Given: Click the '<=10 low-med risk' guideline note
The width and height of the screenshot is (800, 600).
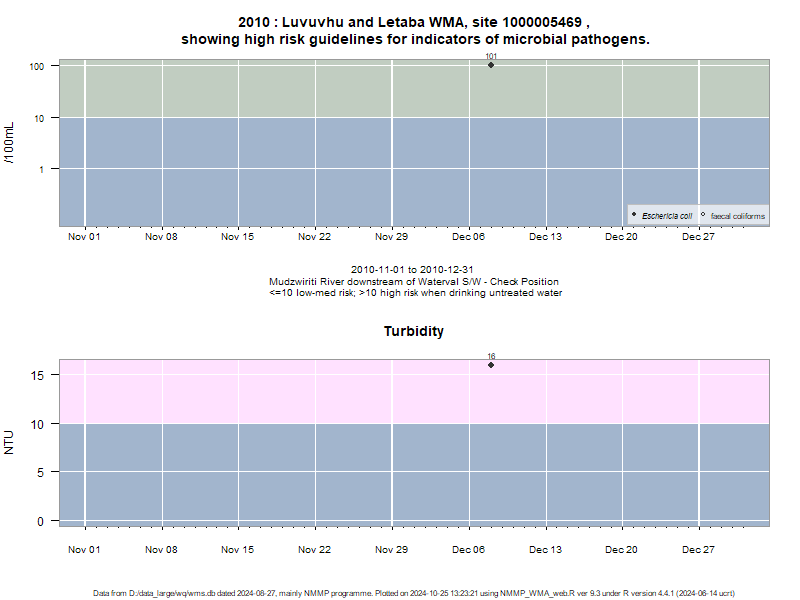Looking at the screenshot, I should 415,293.
